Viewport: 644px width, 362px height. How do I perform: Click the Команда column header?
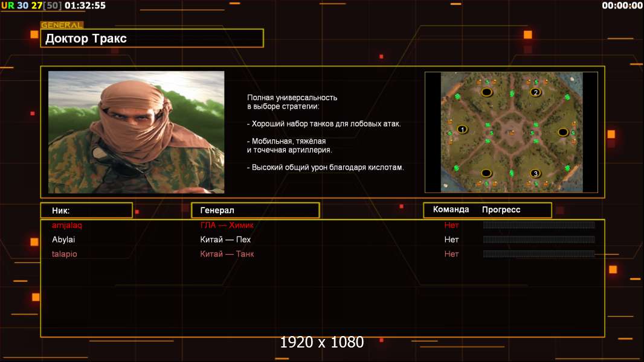pos(451,209)
